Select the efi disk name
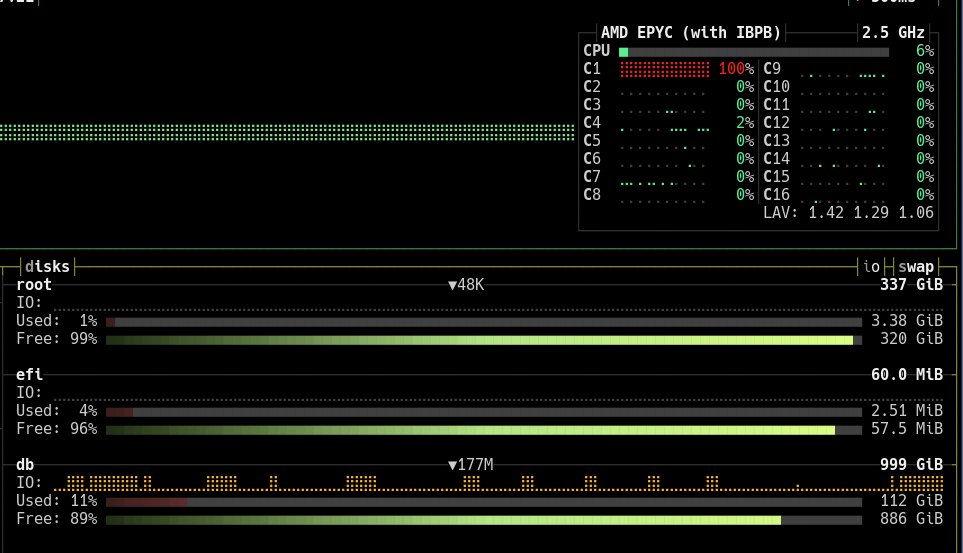 pyautogui.click(x=29, y=375)
